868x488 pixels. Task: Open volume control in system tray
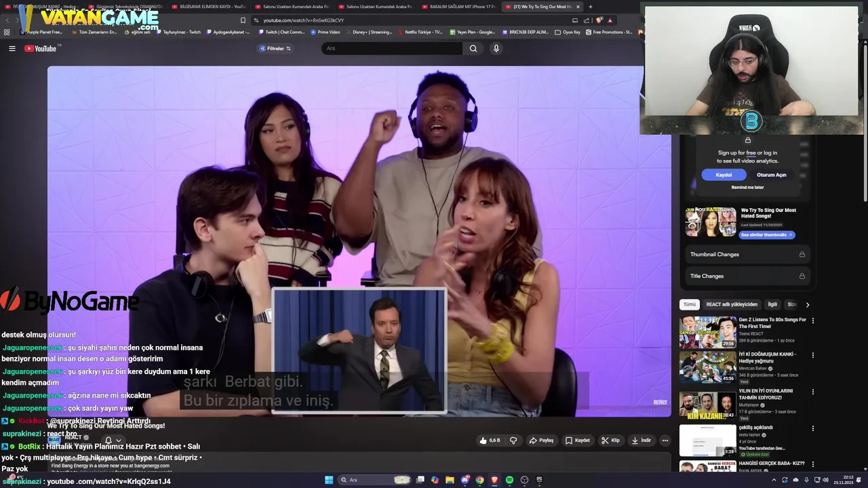pos(825,480)
